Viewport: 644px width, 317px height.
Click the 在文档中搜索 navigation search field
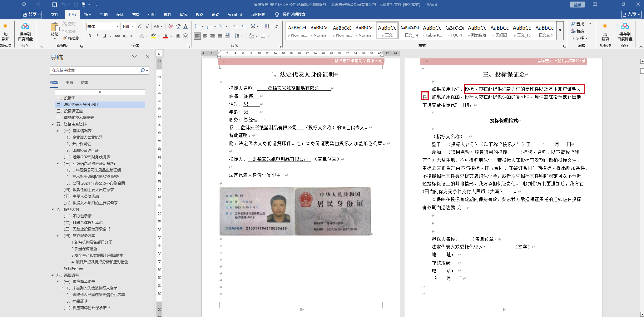(95, 70)
